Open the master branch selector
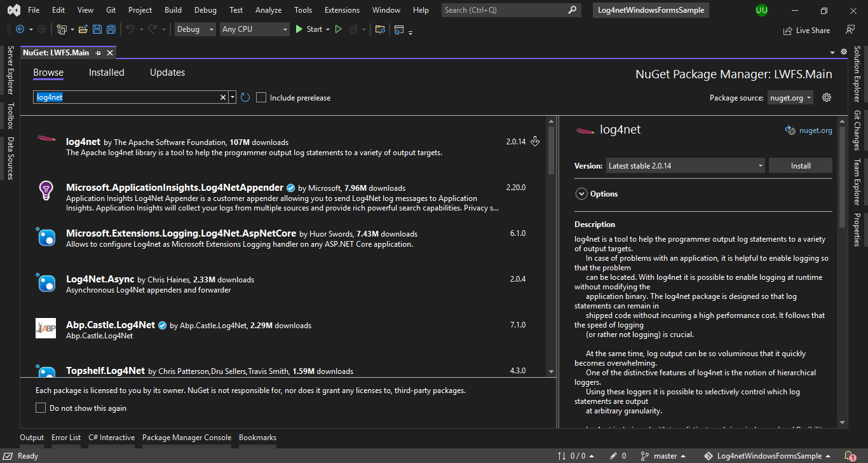Viewport: 868px width, 463px height. click(x=663, y=456)
